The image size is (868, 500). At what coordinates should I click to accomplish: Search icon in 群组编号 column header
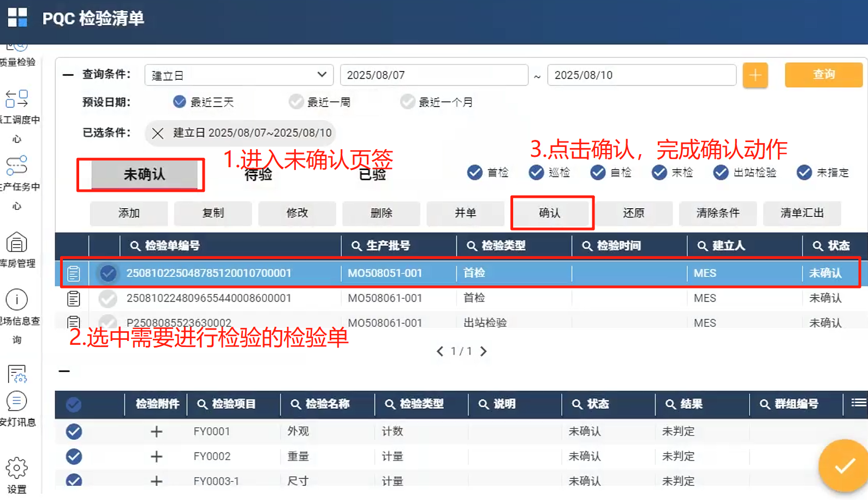point(765,404)
